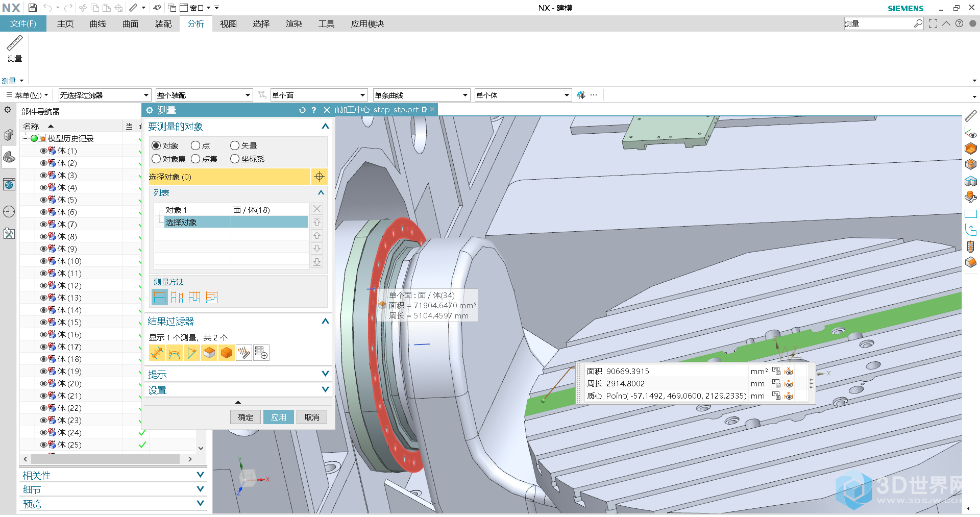Switch to the 曲线 ribbon tab

tap(98, 23)
